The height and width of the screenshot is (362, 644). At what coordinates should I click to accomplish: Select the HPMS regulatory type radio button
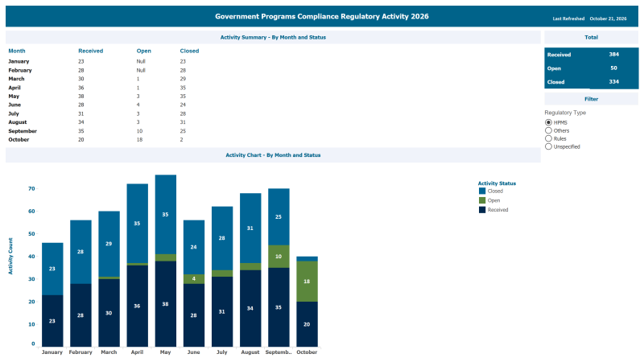coord(548,122)
